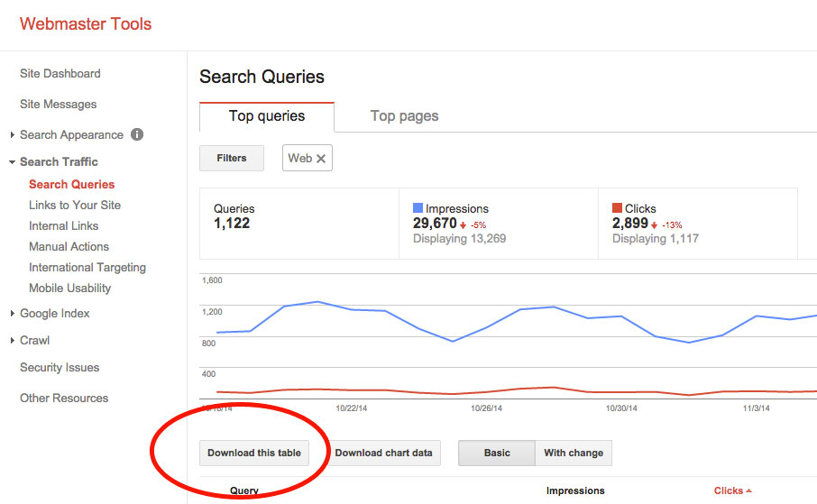
Task: Expand the Google Index section
Action: click(x=12, y=314)
